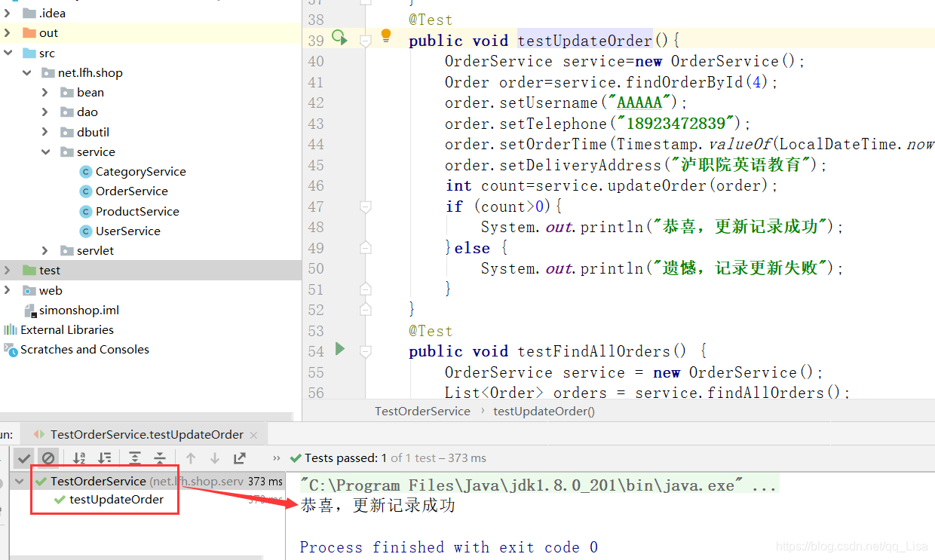935x560 pixels.
Task: Fold the testUpdateOrder method at line 39
Action: (x=366, y=40)
